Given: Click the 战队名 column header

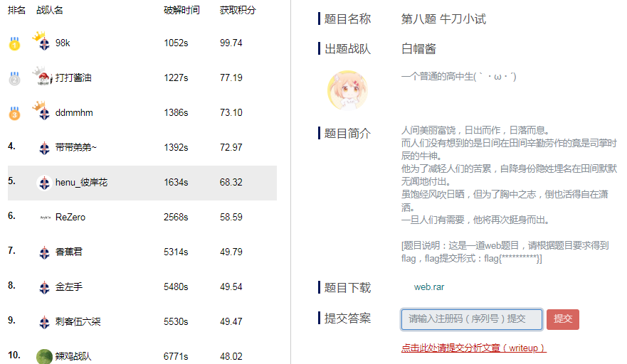Looking at the screenshot, I should 50,10.
